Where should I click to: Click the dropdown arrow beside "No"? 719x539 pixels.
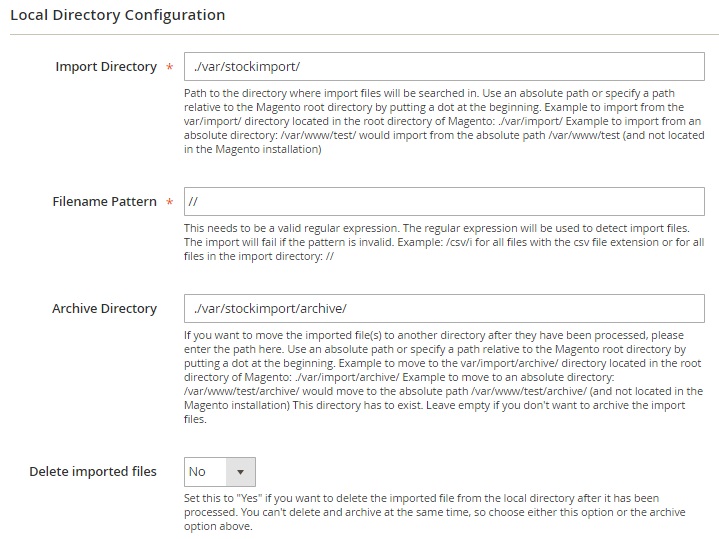pyautogui.click(x=240, y=472)
